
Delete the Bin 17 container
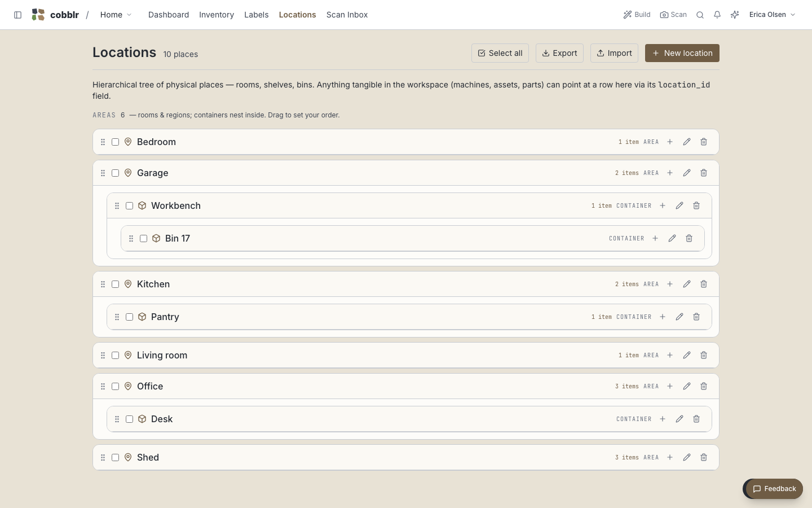click(689, 238)
